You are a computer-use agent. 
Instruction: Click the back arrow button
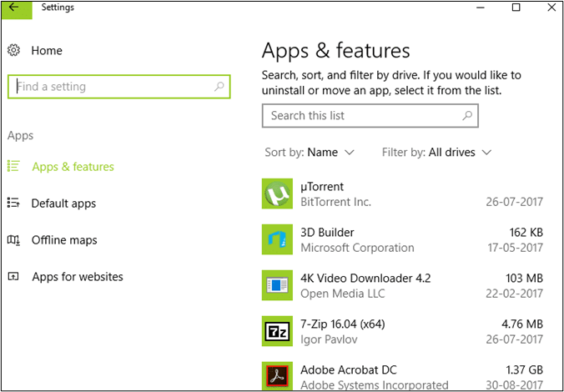(14, 8)
